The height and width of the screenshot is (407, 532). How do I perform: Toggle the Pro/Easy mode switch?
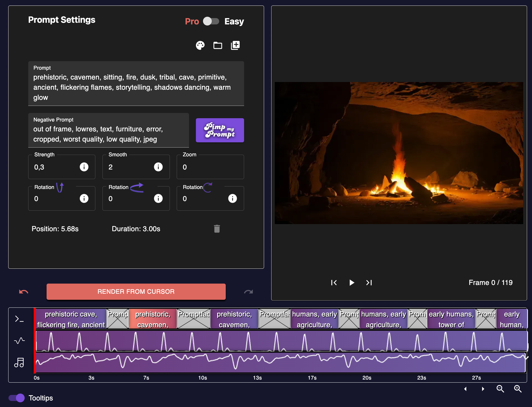(211, 21)
